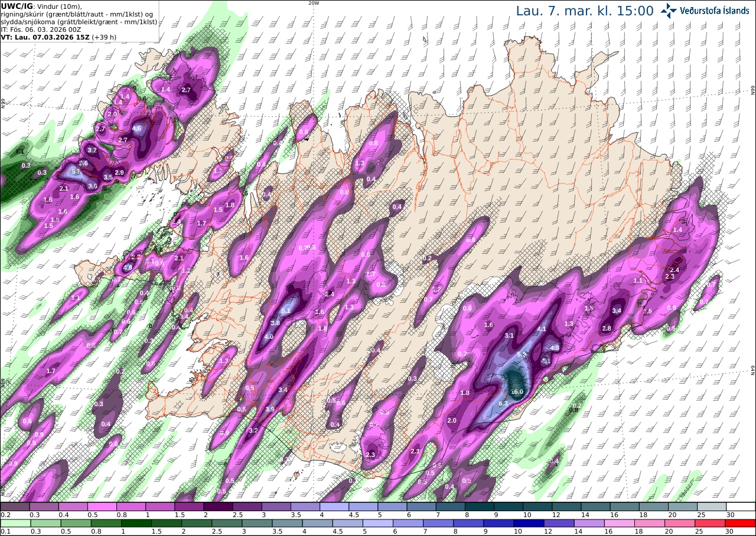Image resolution: width=756 pixels, height=536 pixels.
Task: Click the "IT: Fös. 06. 03. 2026 00Z" line
Action: click(41, 29)
